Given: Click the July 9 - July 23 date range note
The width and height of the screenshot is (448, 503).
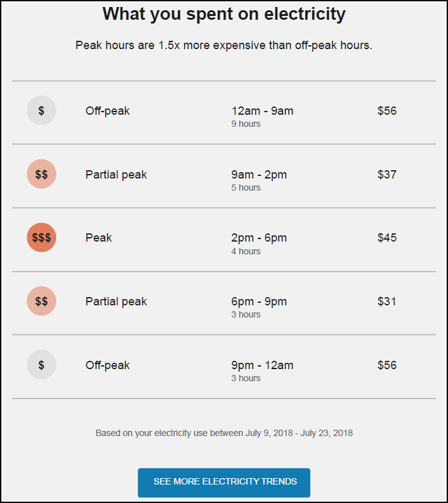Looking at the screenshot, I should (x=224, y=433).
